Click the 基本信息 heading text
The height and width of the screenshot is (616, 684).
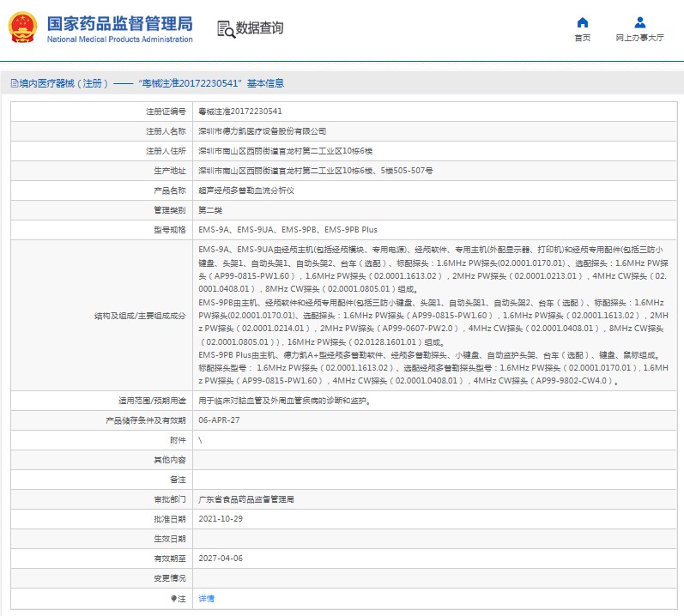266,83
